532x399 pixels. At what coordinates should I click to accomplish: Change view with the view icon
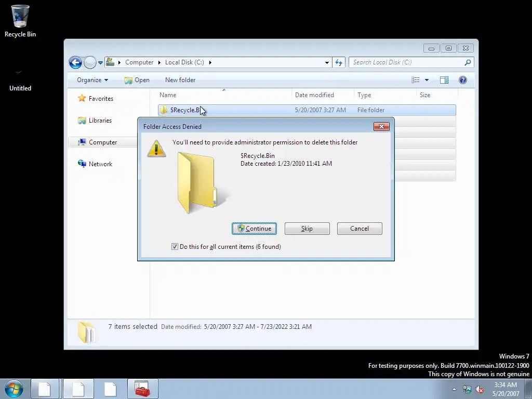click(416, 79)
